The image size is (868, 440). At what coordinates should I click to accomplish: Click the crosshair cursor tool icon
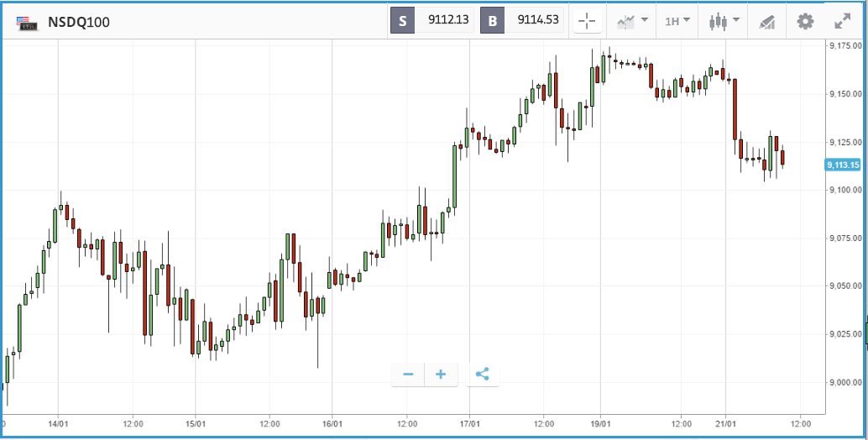587,22
